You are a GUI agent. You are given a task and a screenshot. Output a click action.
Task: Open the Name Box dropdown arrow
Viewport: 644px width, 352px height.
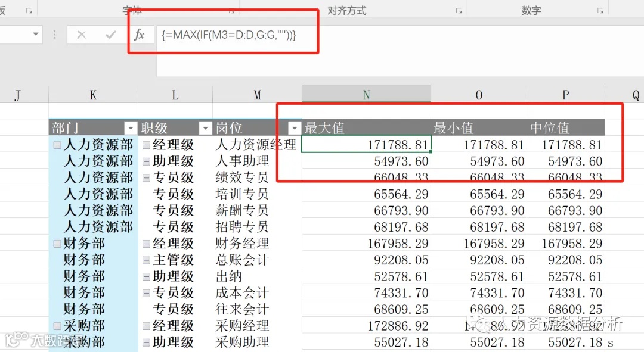(x=35, y=35)
